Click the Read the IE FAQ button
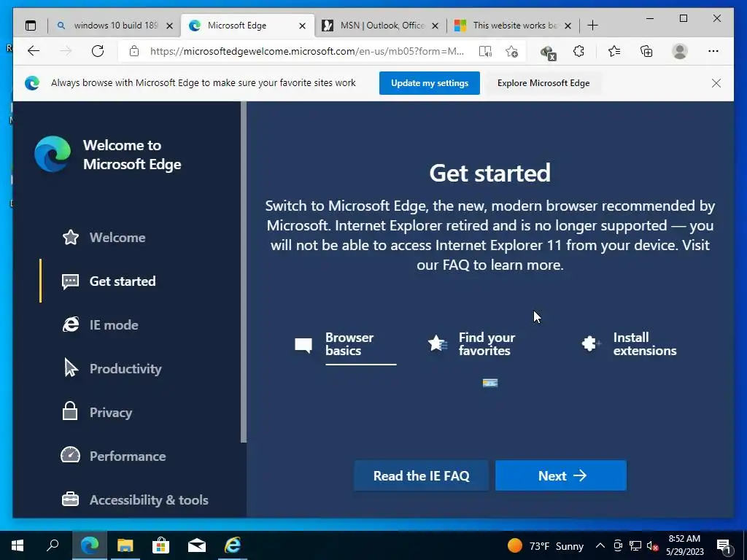 [421, 475]
